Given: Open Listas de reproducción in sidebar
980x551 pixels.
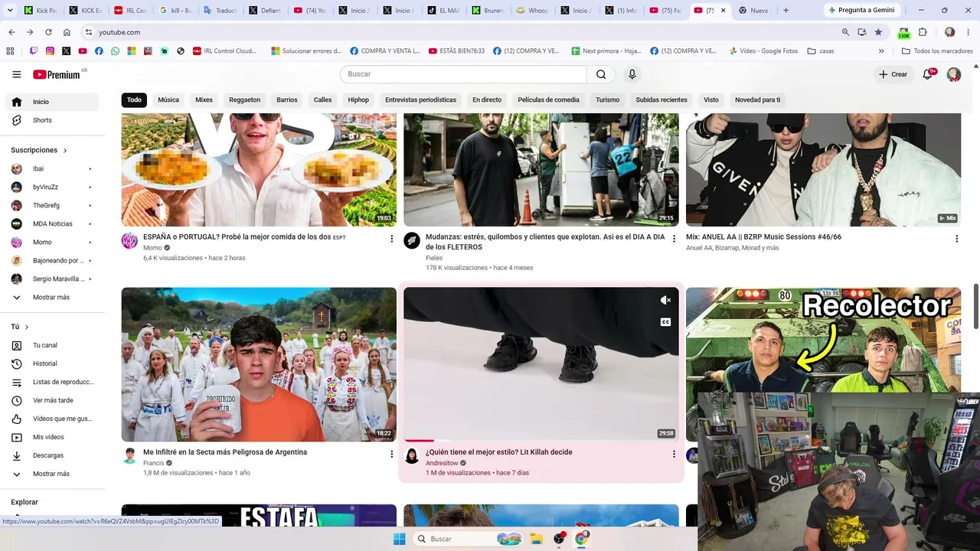Looking at the screenshot, I should (x=52, y=382).
